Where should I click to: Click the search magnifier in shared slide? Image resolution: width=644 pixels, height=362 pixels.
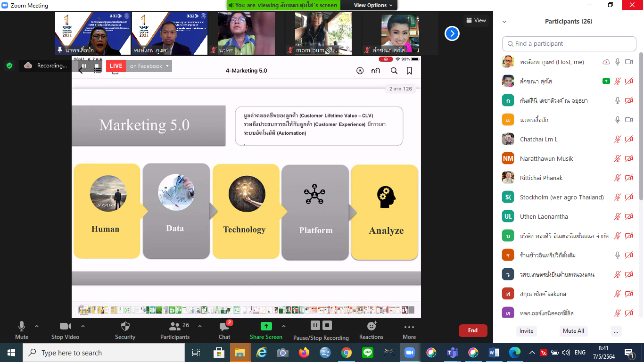point(394,71)
